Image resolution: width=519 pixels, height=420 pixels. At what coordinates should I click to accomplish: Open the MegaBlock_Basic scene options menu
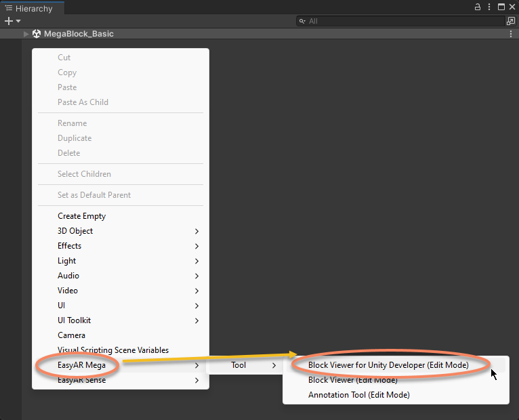pos(511,34)
